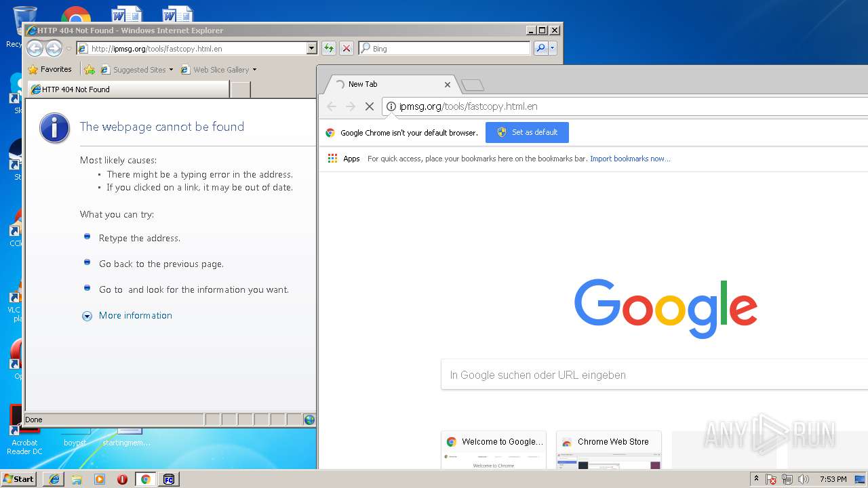The height and width of the screenshot is (488, 868).
Task: Click the IE address bar URL field
Action: tap(191, 49)
